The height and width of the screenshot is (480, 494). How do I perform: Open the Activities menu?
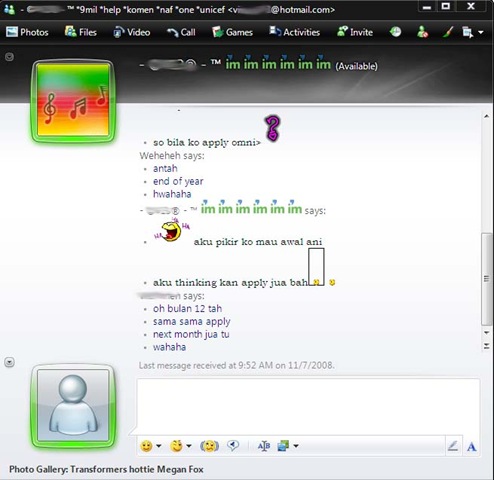pos(294,32)
